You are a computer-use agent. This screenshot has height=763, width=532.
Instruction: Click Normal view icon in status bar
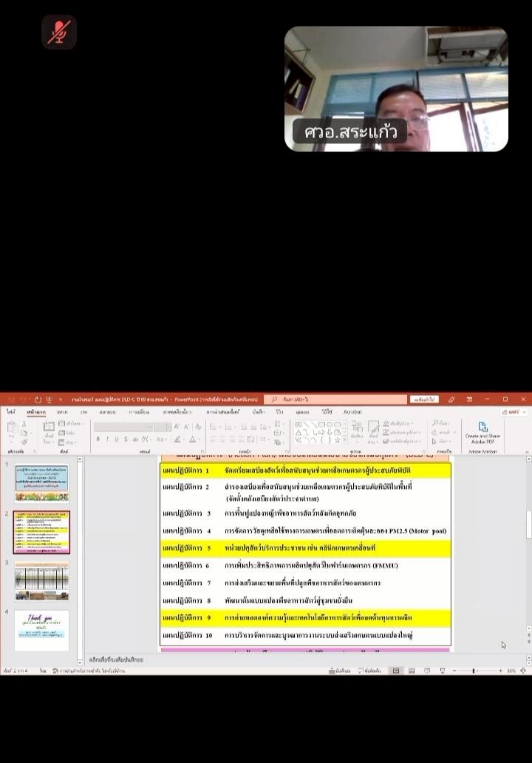pyautogui.click(x=396, y=671)
